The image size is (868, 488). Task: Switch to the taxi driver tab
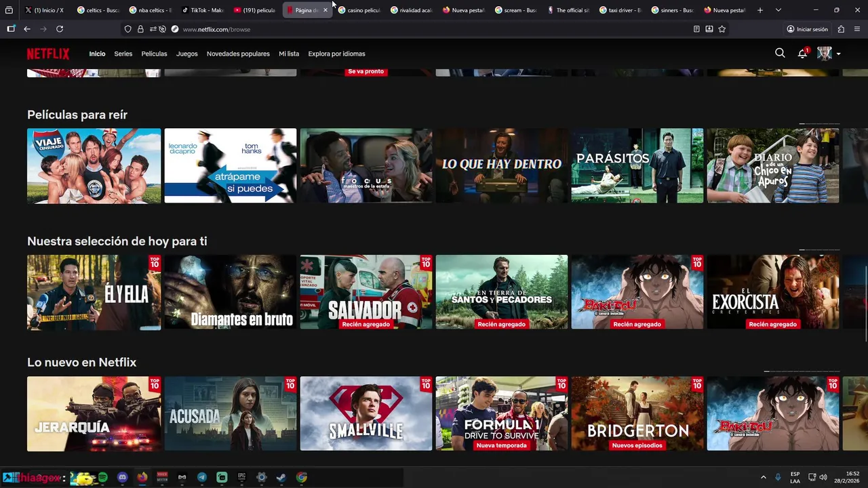pos(620,10)
